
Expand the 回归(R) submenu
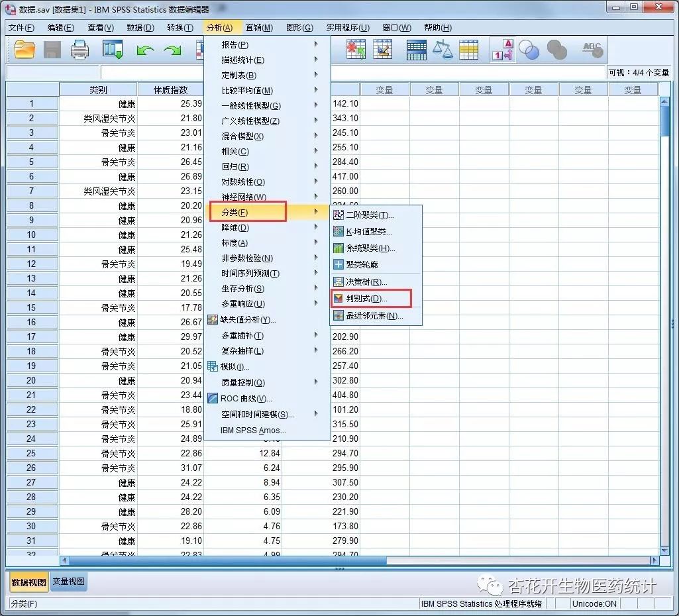coord(267,167)
